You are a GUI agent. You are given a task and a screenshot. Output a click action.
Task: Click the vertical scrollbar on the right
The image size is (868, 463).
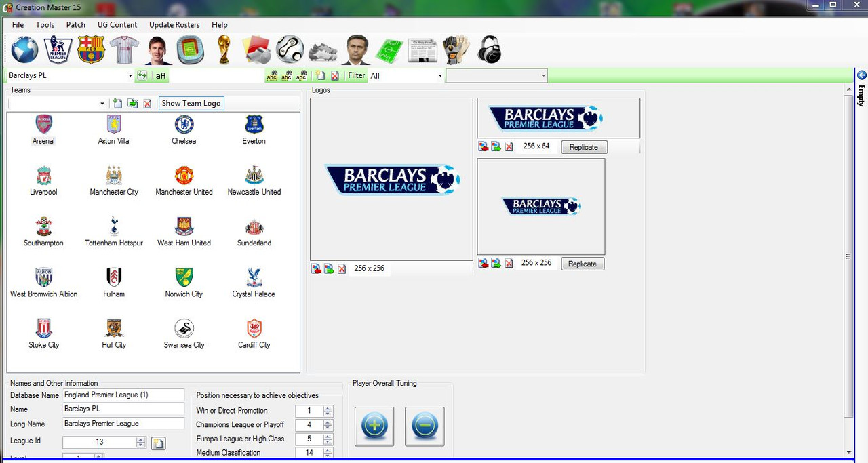[x=848, y=256]
